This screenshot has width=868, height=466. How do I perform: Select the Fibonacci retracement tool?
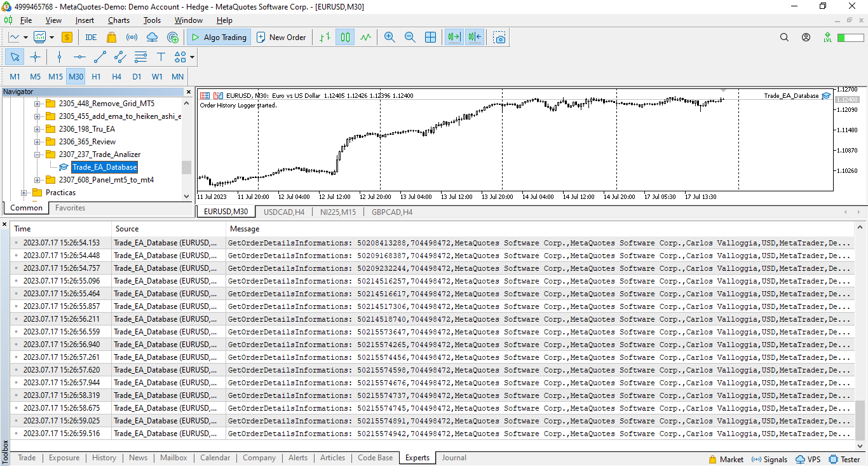click(140, 57)
